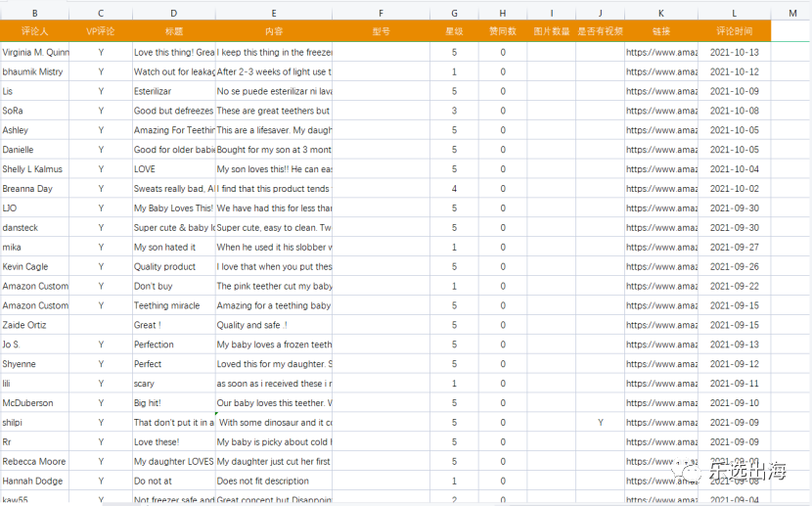Click the 标题 header cell
Image resolution: width=812 pixels, height=506 pixels.
click(173, 31)
